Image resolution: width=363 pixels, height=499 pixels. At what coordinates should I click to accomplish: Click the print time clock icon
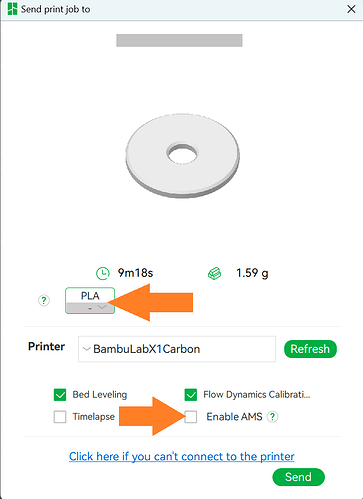103,273
